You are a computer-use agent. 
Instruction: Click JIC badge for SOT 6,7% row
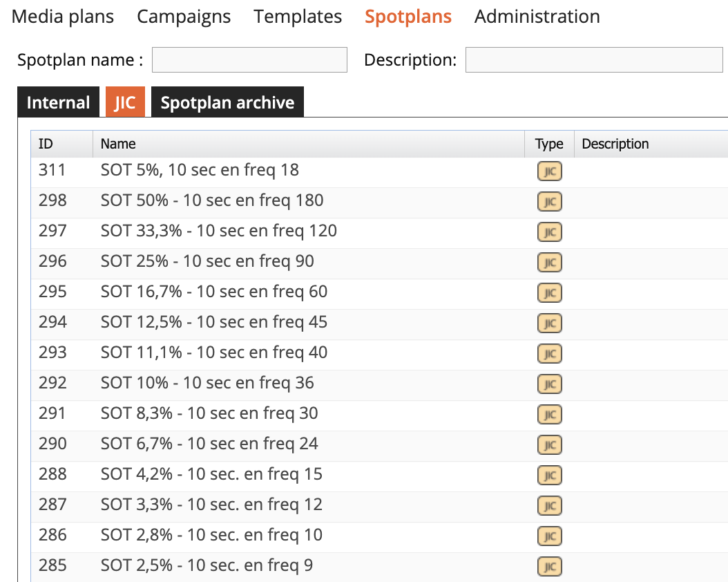coord(550,445)
